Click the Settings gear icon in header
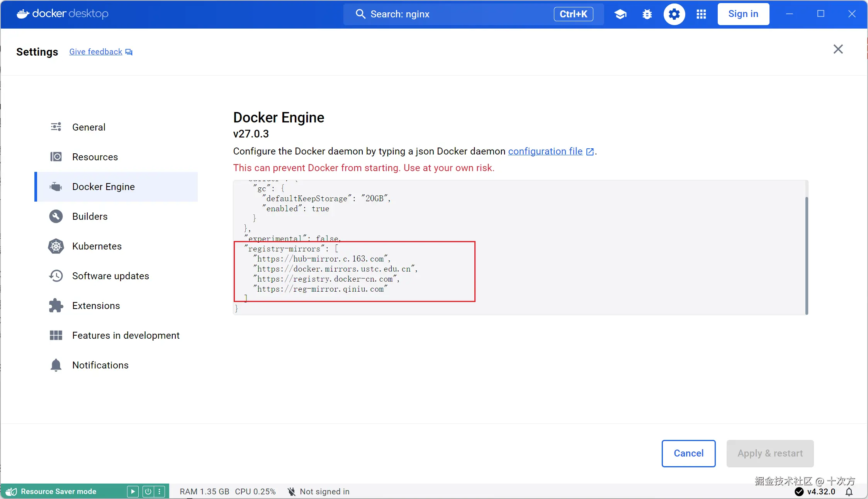The height and width of the screenshot is (499, 868). 674,14
